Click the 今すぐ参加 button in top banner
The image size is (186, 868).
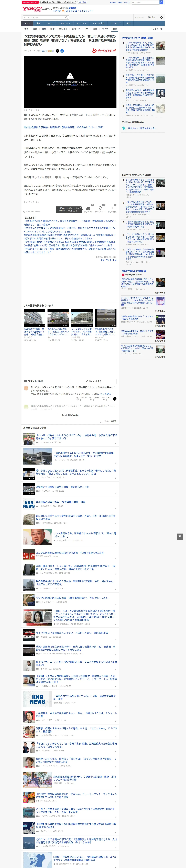click(82, 2)
